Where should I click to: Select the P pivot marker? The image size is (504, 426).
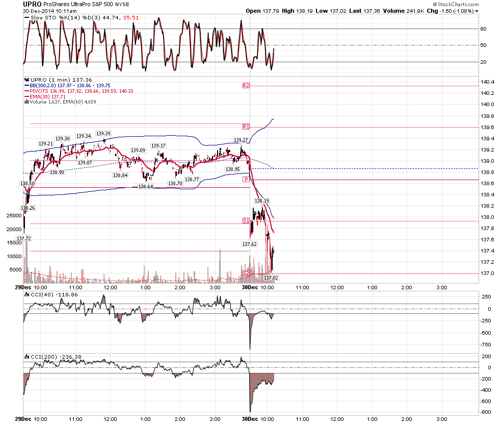pyautogui.click(x=246, y=179)
